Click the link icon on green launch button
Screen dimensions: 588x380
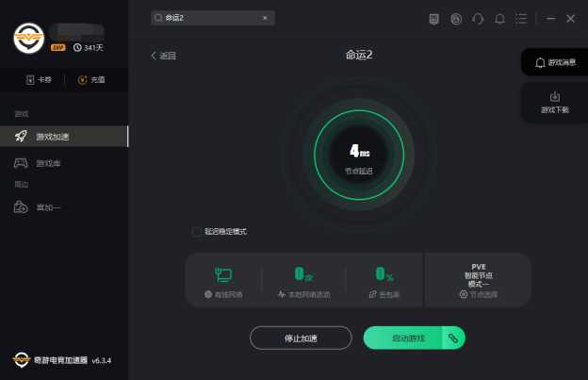tap(453, 338)
